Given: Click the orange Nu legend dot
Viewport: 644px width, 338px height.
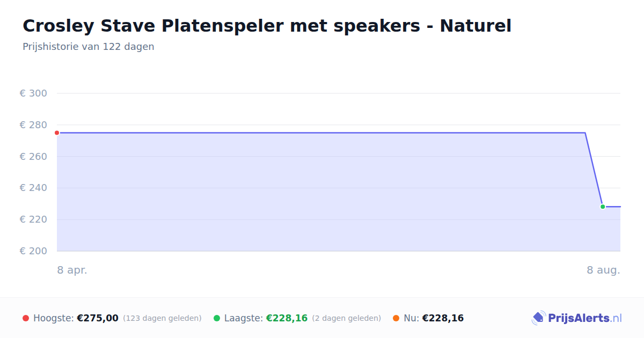Looking at the screenshot, I should (x=396, y=318).
